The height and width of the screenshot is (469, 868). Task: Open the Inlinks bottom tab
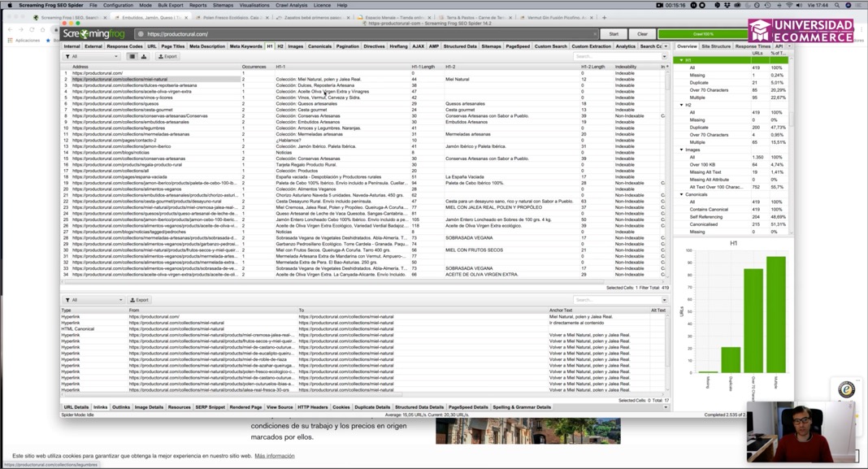[x=100, y=407]
